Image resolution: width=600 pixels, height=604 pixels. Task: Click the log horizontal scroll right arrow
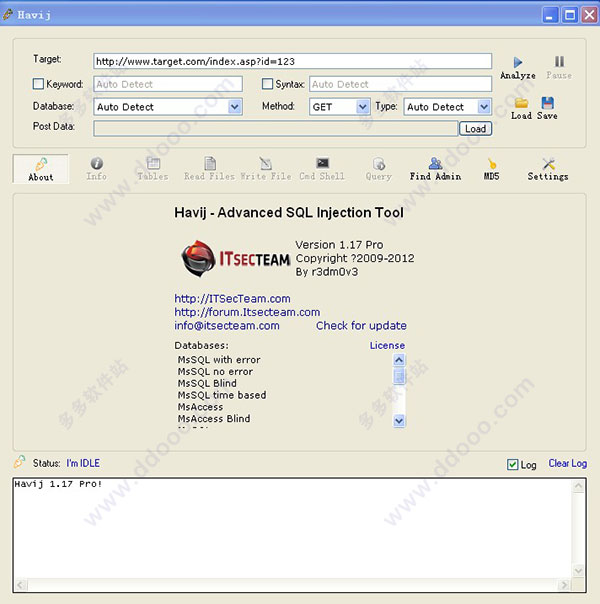(564, 585)
